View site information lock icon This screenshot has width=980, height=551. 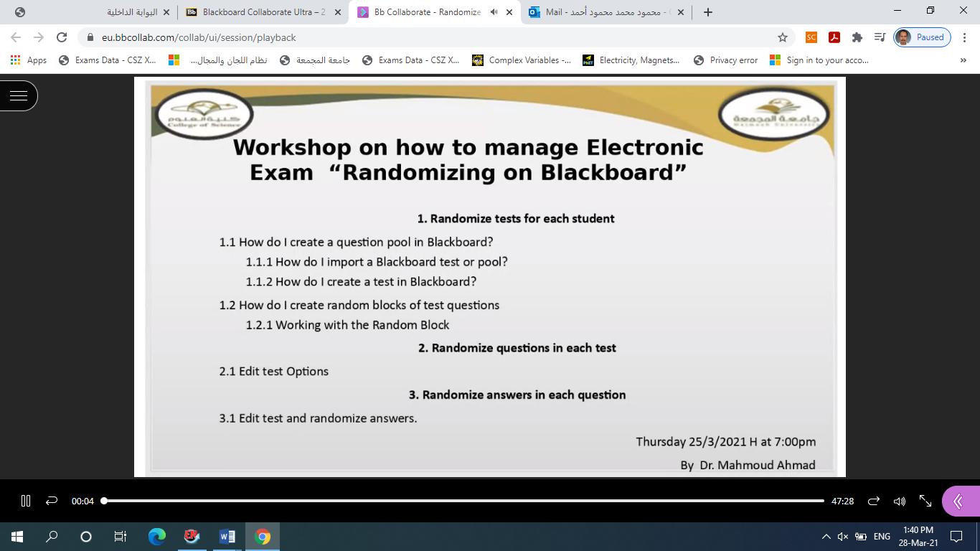click(90, 37)
